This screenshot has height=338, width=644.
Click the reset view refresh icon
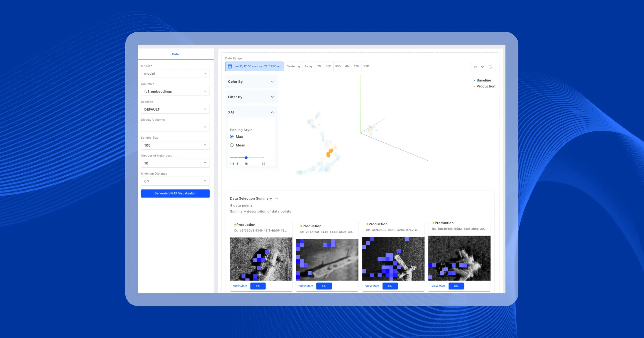pyautogui.click(x=475, y=67)
